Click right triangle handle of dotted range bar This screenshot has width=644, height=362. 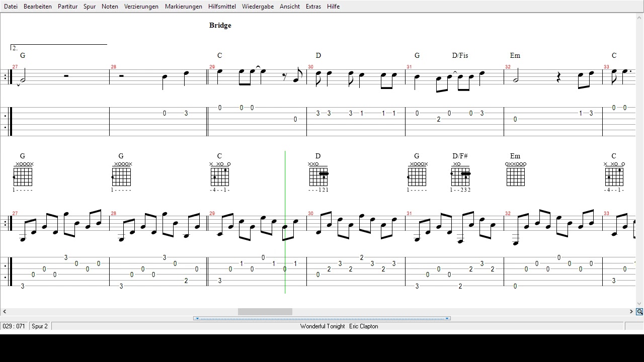tap(447, 318)
